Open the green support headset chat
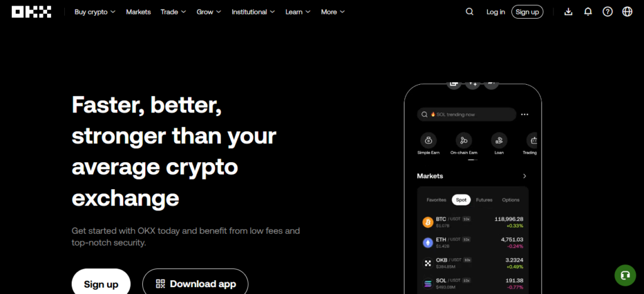The width and height of the screenshot is (644, 294). (625, 275)
